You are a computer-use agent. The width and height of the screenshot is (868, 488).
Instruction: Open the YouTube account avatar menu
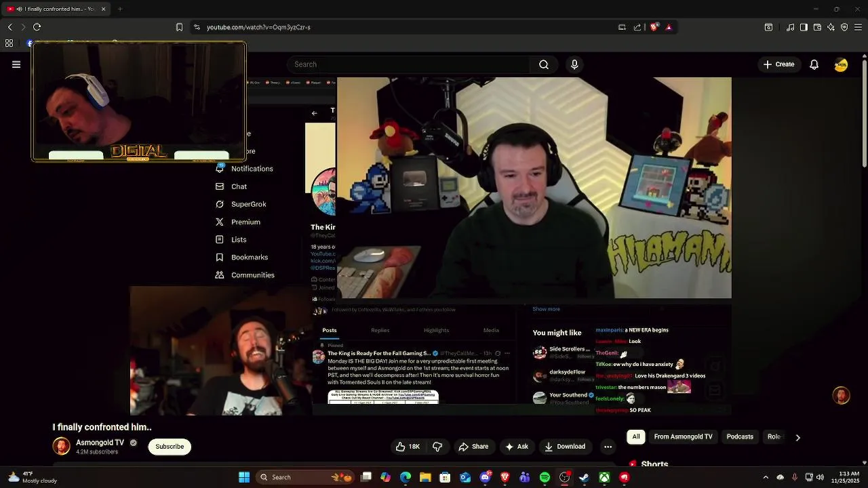pos(841,64)
